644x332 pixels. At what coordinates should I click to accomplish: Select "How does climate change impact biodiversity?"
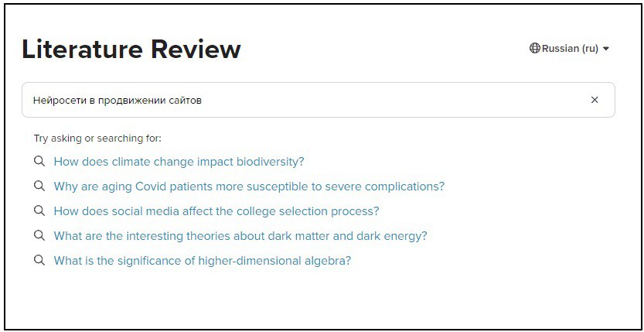tap(179, 162)
